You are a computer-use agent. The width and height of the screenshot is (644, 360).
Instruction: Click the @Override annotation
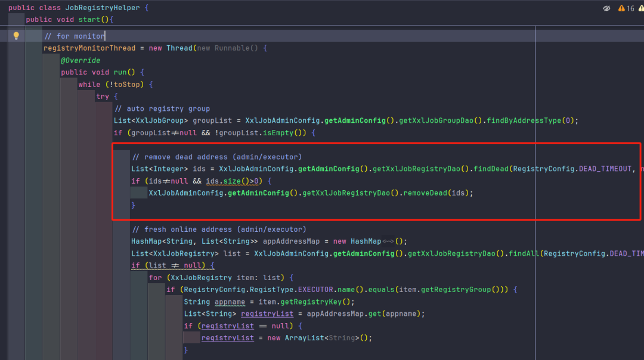pos(80,60)
